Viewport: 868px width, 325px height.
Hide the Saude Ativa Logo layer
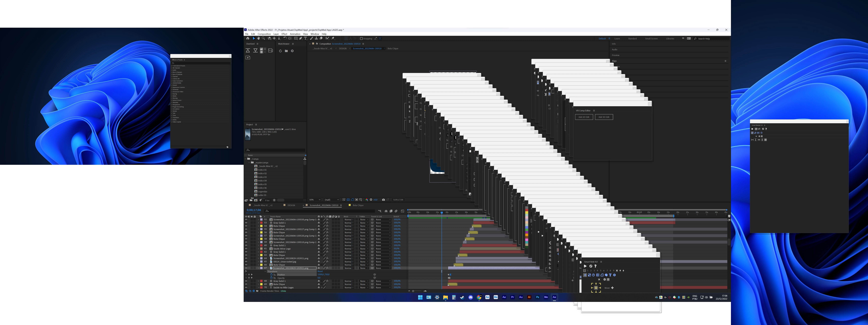(246, 248)
